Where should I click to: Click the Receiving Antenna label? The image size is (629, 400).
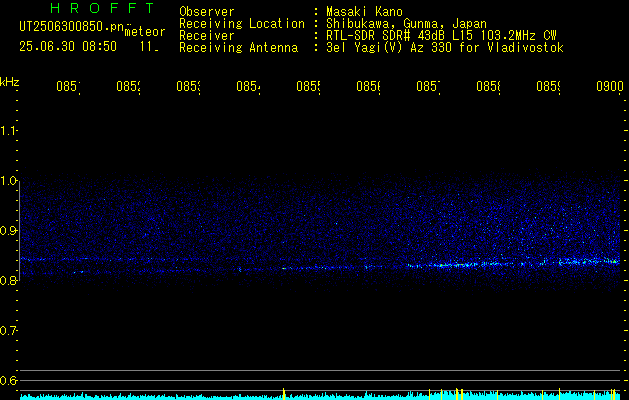(x=239, y=48)
